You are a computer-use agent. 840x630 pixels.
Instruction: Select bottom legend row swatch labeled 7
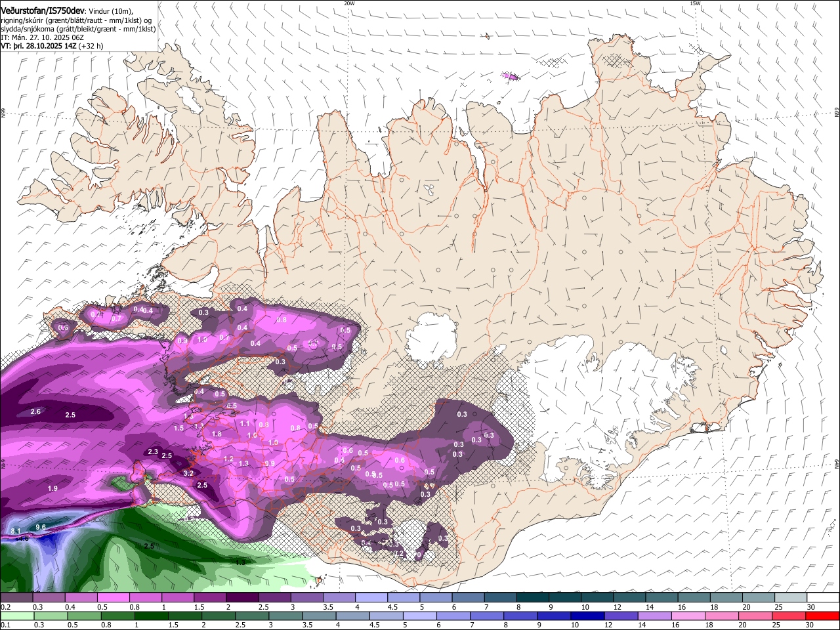[486, 616]
